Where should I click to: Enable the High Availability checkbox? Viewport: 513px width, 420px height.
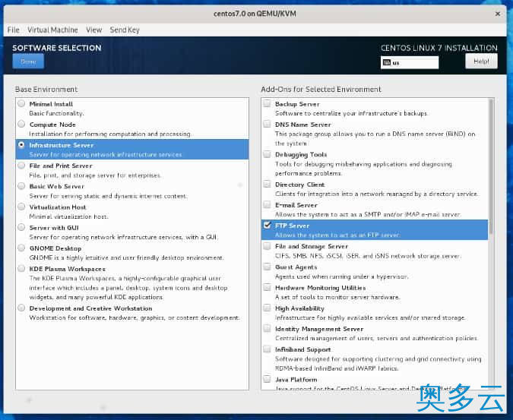pyautogui.click(x=268, y=308)
